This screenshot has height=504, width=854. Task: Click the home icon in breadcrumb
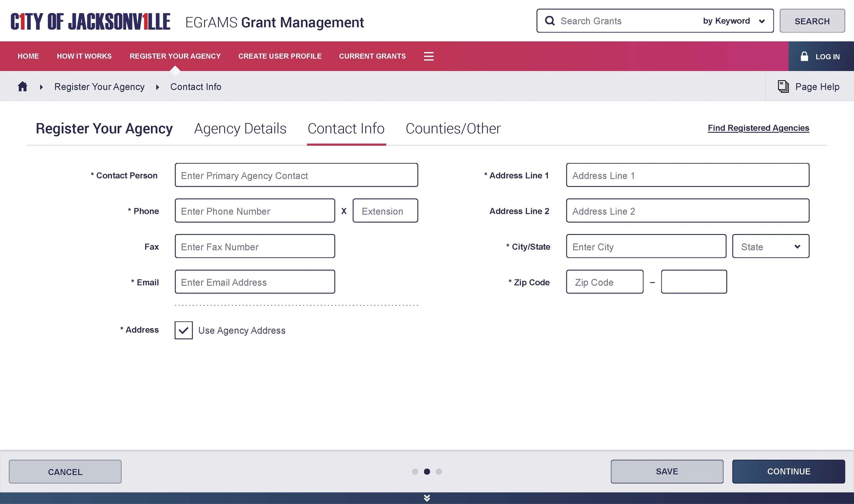click(x=23, y=86)
